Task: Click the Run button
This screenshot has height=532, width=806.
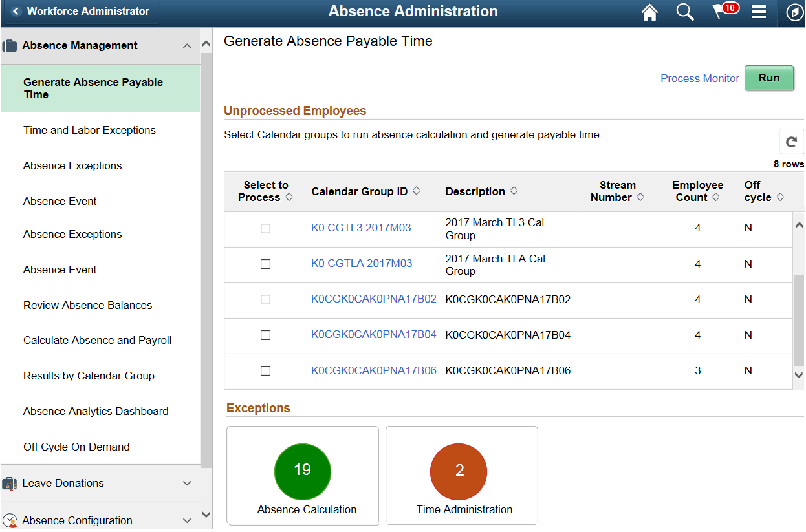Action: point(769,78)
